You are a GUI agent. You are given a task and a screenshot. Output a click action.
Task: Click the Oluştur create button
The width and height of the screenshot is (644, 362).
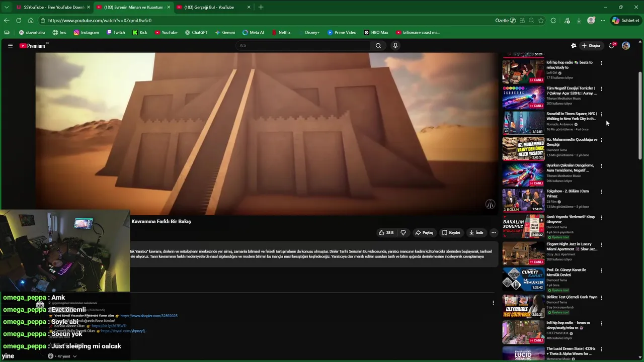591,46
